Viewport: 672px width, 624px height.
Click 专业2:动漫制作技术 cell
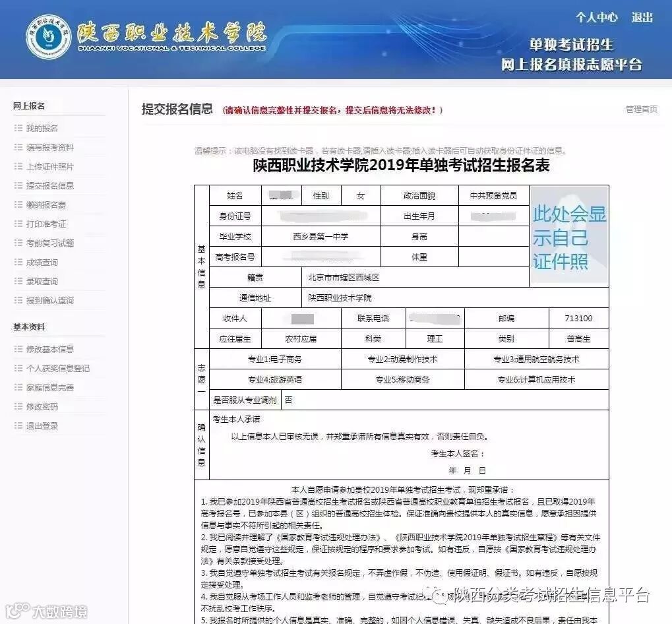point(402,359)
